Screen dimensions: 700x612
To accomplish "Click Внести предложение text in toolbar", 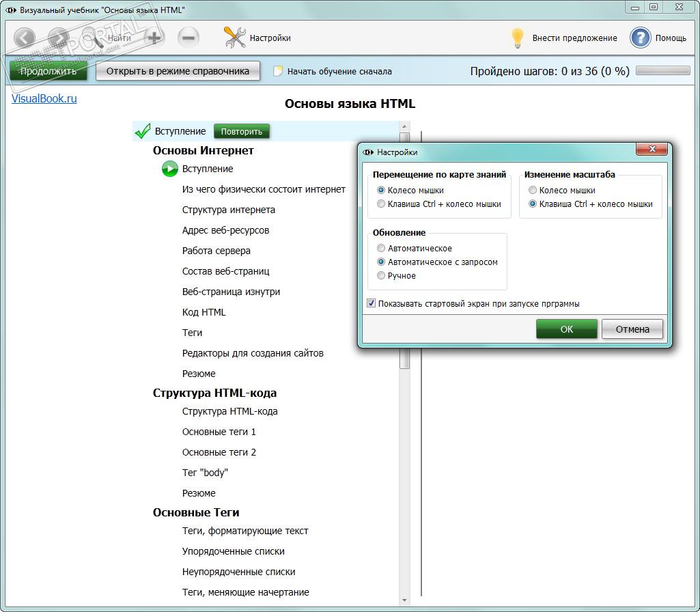I will [x=574, y=38].
